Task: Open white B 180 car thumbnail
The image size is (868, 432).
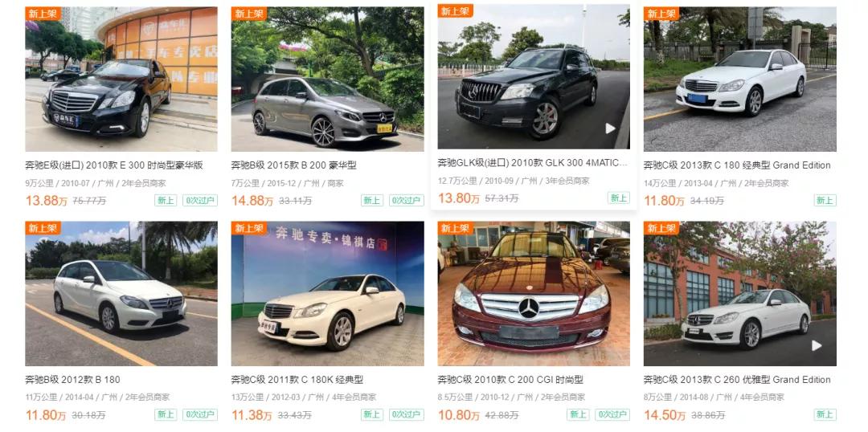Action: 121,294
